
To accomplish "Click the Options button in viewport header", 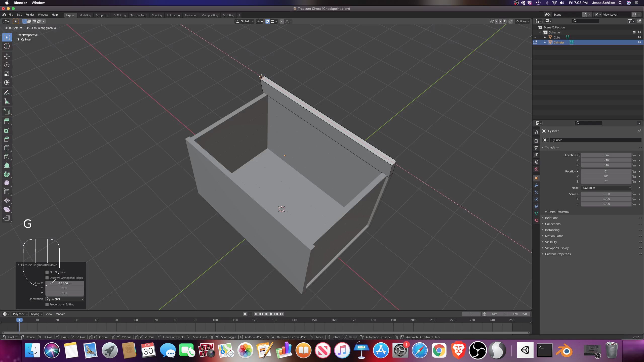I will 522,21.
